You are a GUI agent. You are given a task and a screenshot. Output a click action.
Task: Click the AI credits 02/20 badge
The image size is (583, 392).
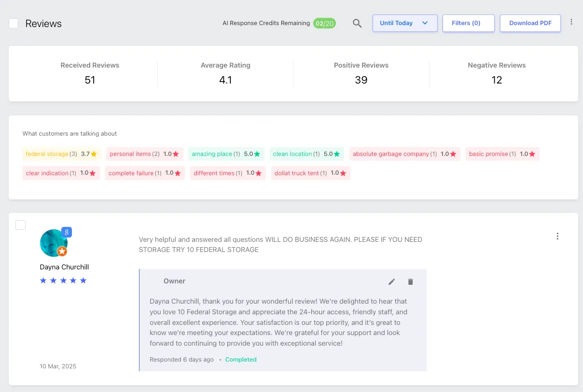pos(324,23)
